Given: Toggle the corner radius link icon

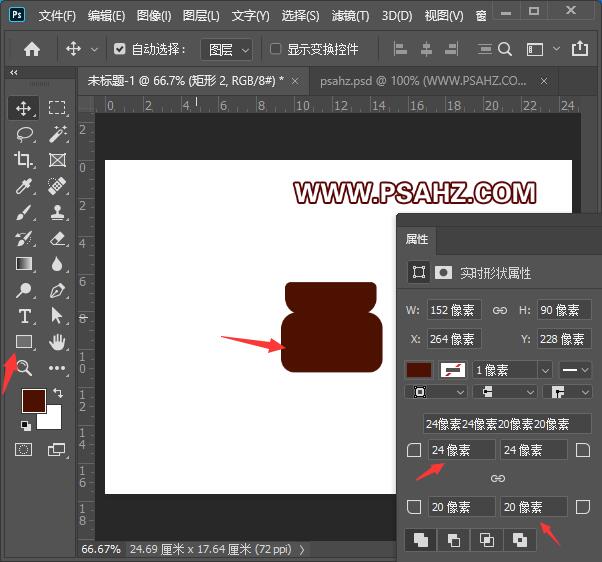Looking at the screenshot, I should [x=498, y=478].
